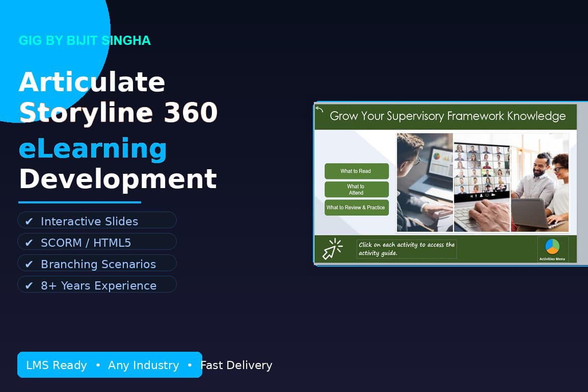588x392 pixels.
Task: Click the check mark beside 8+ Years Experience
Action: [29, 285]
